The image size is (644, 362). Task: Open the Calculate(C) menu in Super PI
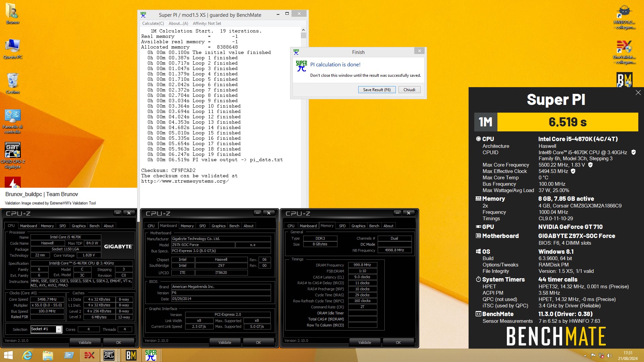pyautogui.click(x=153, y=23)
